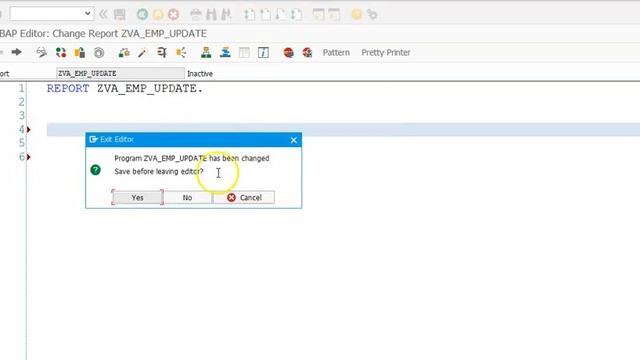Set an external breakpoint icon
The width and height of the screenshot is (640, 360).
point(307,52)
